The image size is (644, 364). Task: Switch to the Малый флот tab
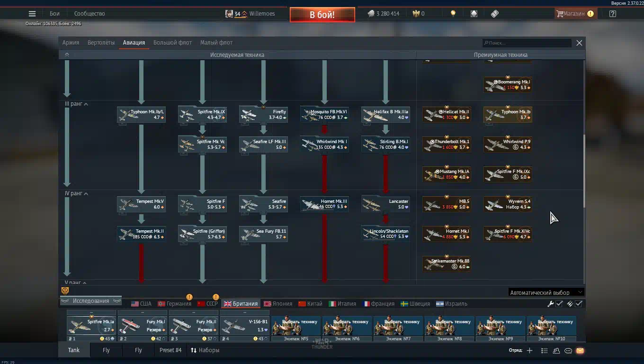coord(216,43)
